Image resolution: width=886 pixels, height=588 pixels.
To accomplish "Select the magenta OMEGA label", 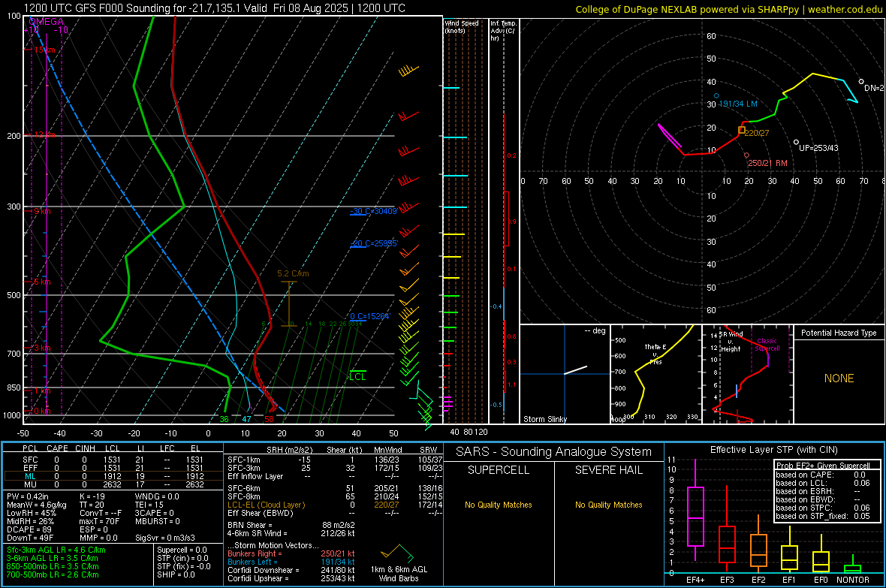I will point(46,22).
